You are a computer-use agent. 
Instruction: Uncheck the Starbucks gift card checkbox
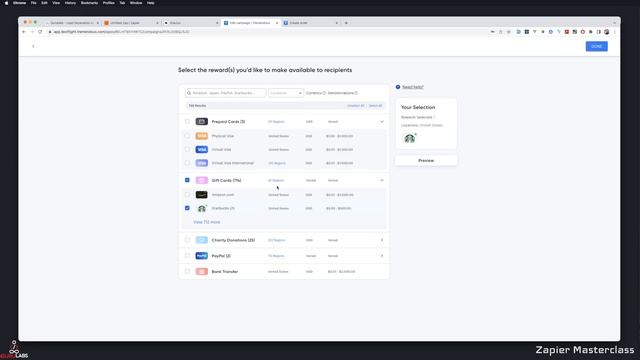(x=187, y=208)
